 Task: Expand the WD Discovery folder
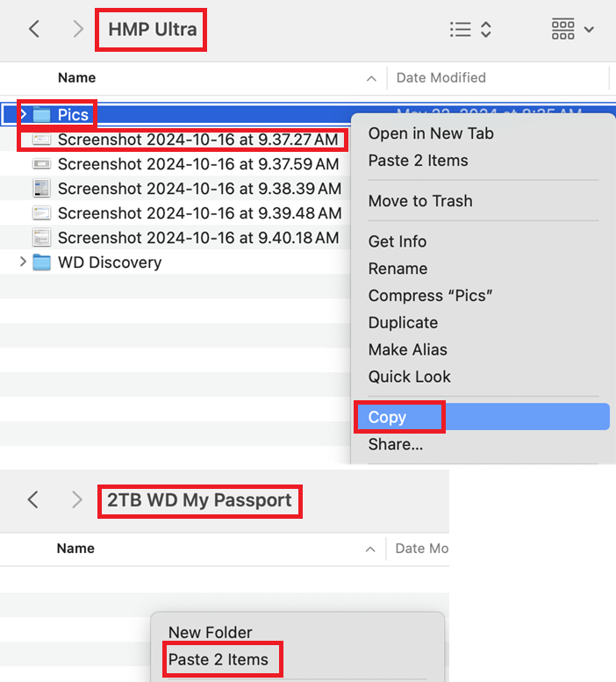(x=24, y=262)
